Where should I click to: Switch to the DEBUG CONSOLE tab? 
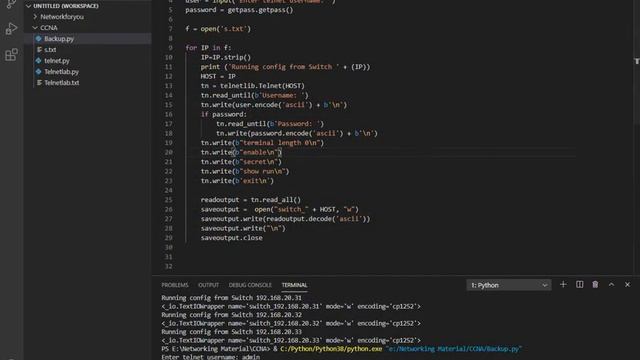[250, 285]
